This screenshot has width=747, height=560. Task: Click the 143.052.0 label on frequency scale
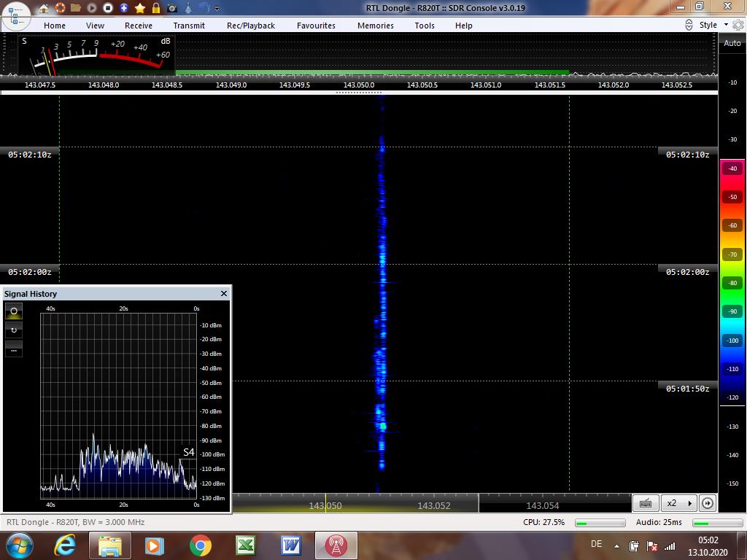(613, 85)
